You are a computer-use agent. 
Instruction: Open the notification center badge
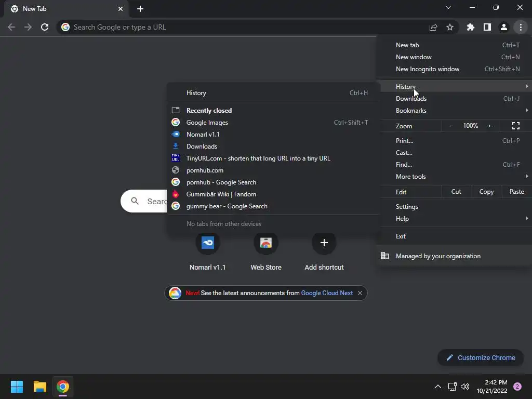coord(517,387)
